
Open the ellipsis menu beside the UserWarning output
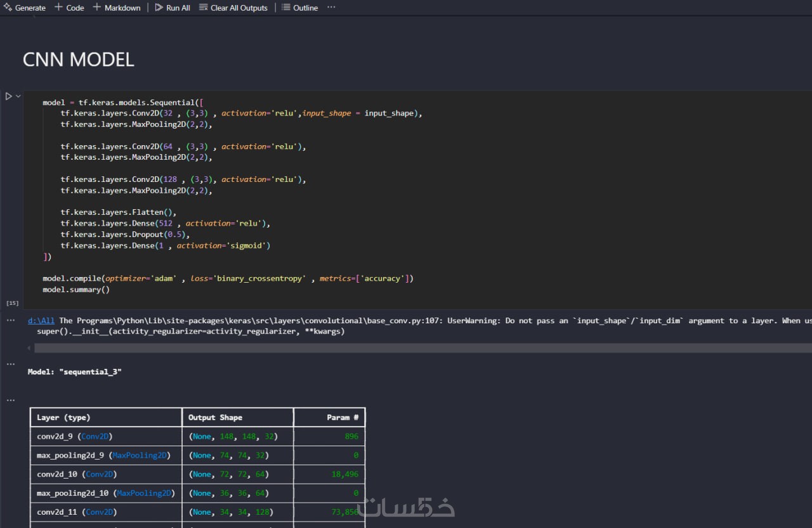click(10, 321)
